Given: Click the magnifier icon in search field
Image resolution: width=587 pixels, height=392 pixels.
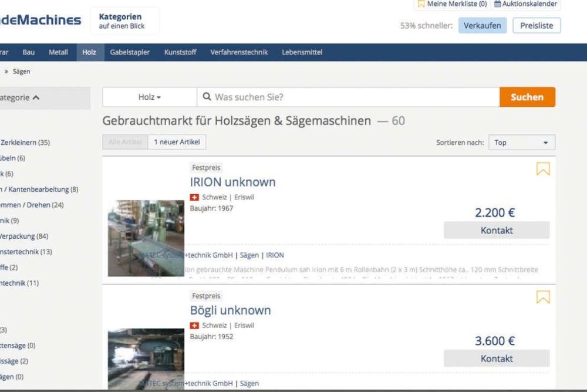Looking at the screenshot, I should point(207,97).
